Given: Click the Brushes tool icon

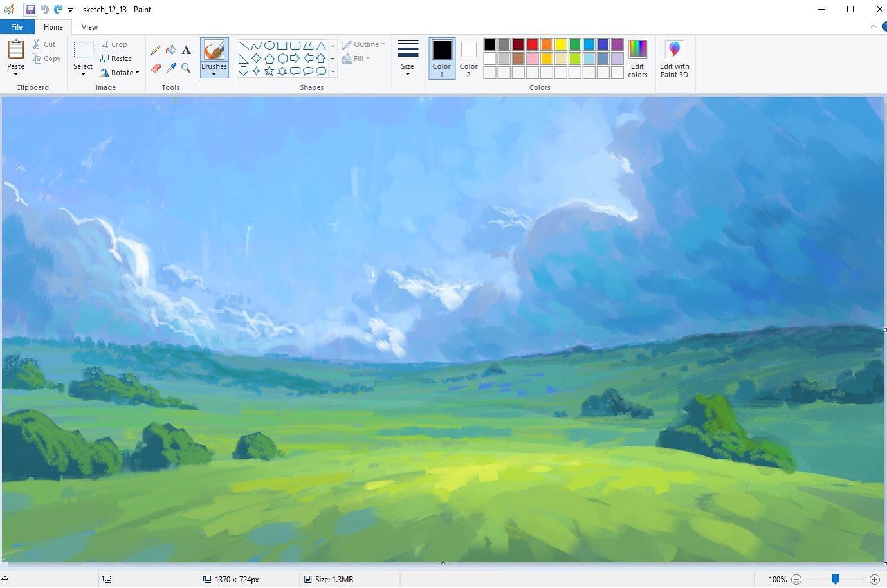Looking at the screenshot, I should click(214, 50).
